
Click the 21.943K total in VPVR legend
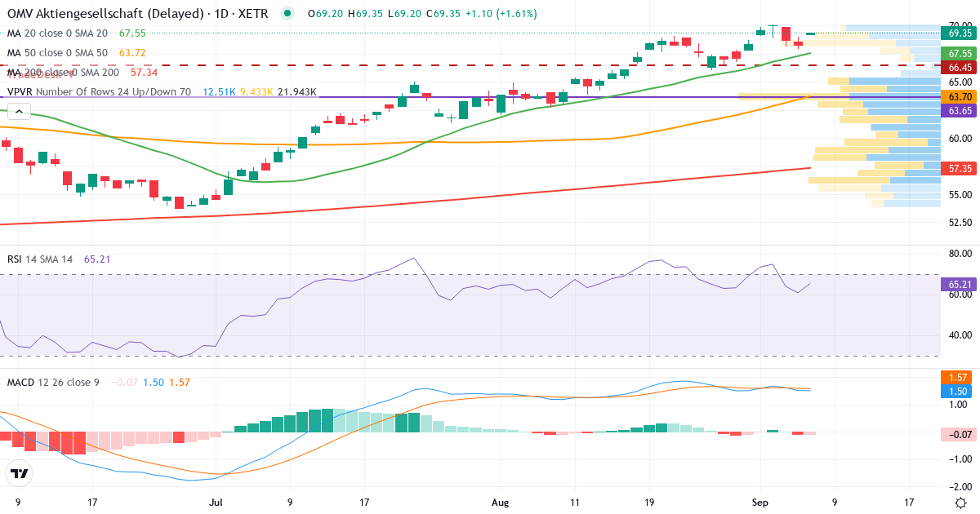[x=297, y=92]
